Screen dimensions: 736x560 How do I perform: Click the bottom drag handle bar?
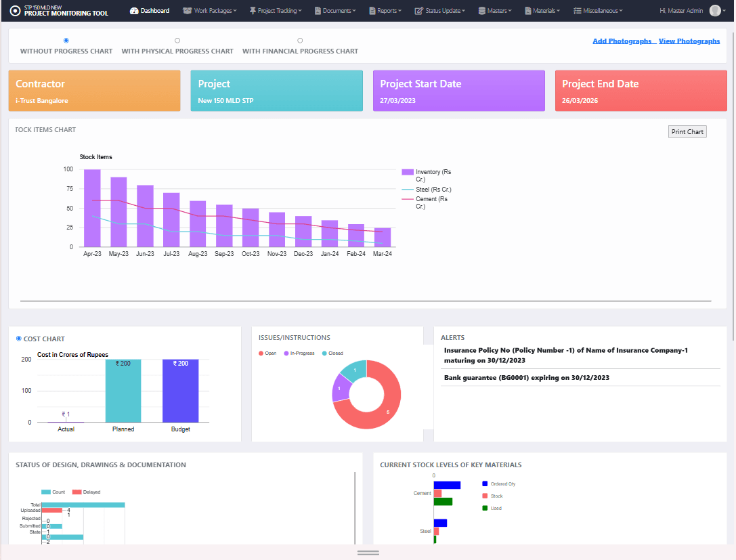point(368,553)
